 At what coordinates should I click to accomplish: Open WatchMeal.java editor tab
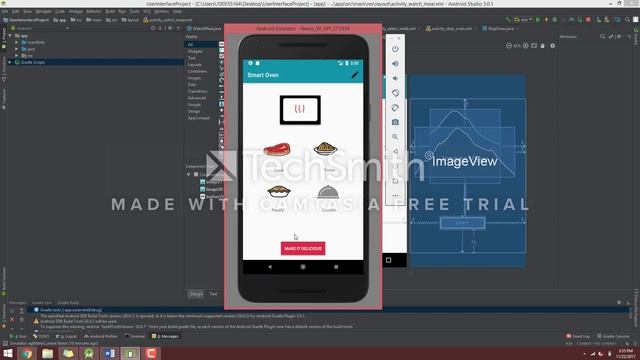(x=204, y=29)
